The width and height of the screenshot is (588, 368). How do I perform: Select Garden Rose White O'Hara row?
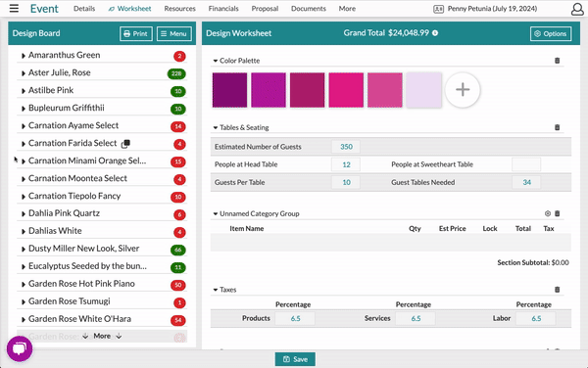(x=102, y=319)
